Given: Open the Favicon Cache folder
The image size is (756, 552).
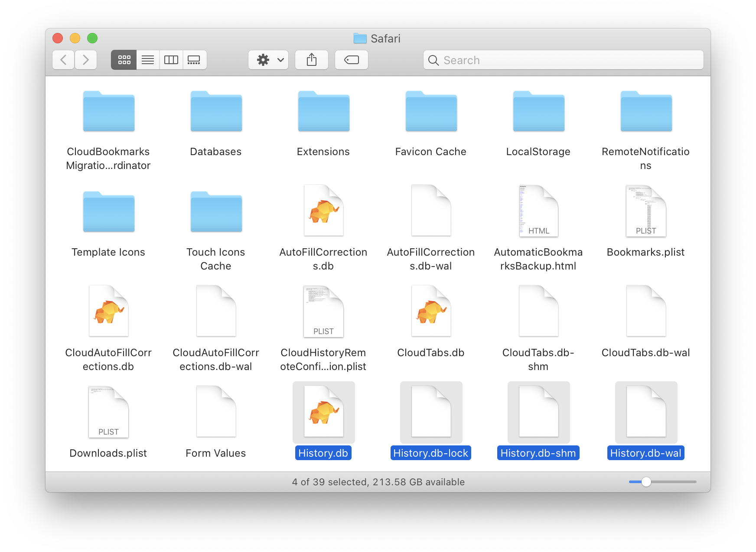Looking at the screenshot, I should tap(430, 112).
